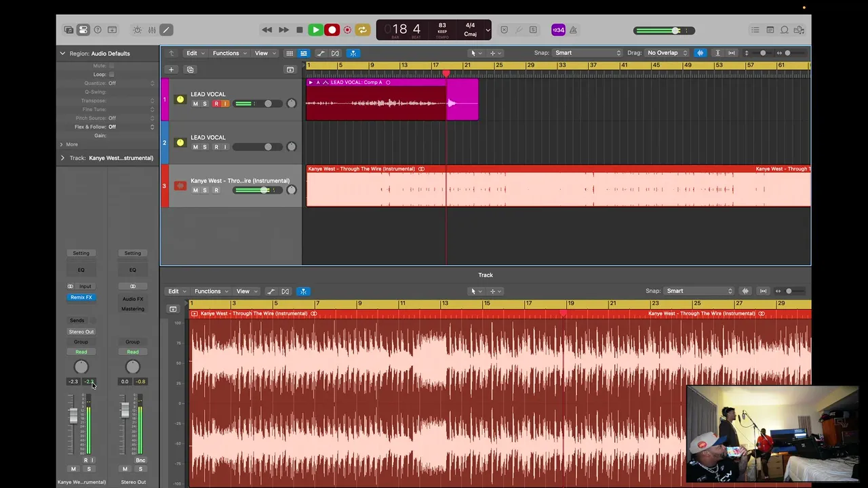Toggle the yellow Cycle button
Image resolution: width=868 pixels, height=488 pixels.
[x=362, y=30]
